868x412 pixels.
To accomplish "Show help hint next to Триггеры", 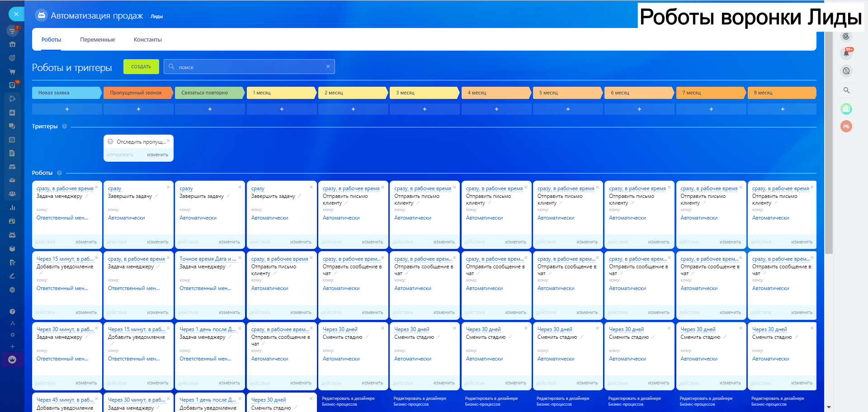I will (64, 126).
